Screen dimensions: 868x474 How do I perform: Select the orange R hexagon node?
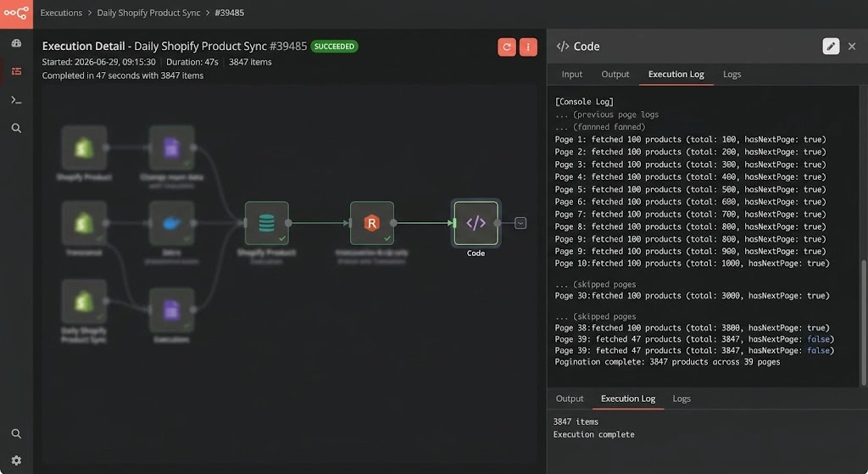(372, 223)
